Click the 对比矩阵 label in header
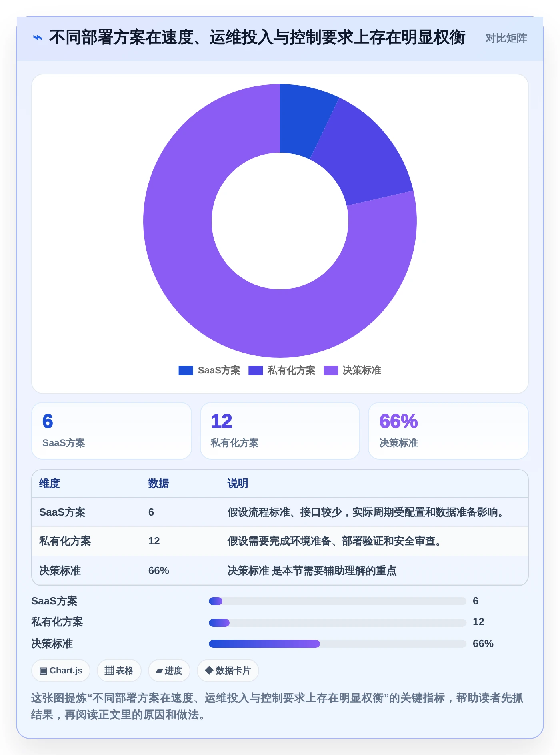The height and width of the screenshot is (755, 560). [x=506, y=38]
